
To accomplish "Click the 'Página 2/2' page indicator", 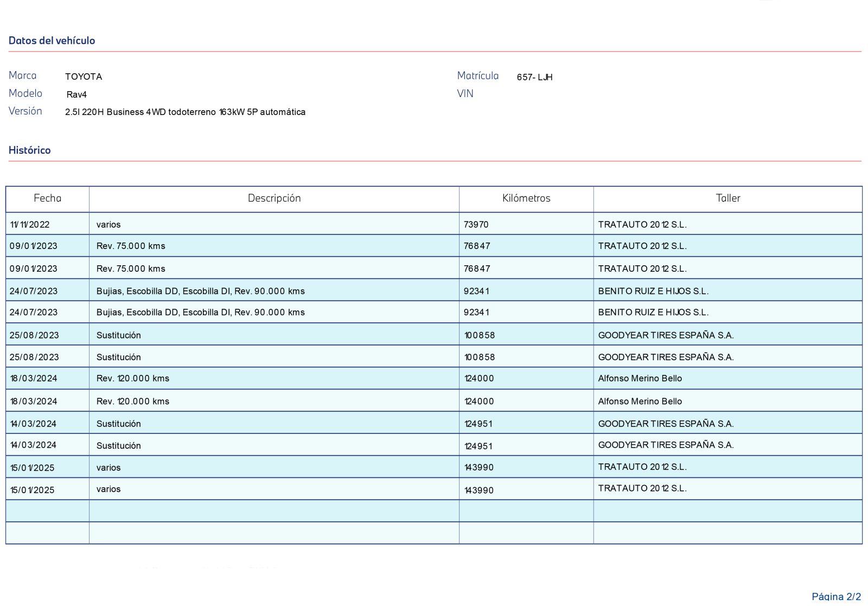I will coord(836,597).
